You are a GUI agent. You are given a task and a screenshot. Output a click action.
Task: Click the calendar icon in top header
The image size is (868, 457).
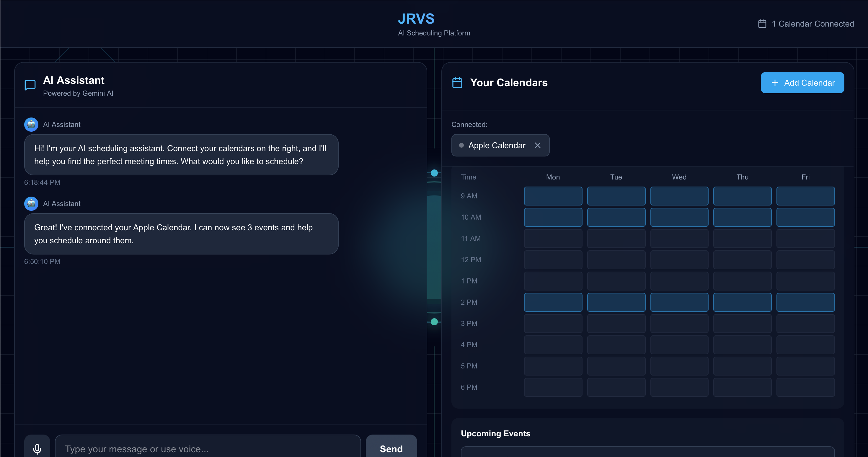click(x=762, y=24)
